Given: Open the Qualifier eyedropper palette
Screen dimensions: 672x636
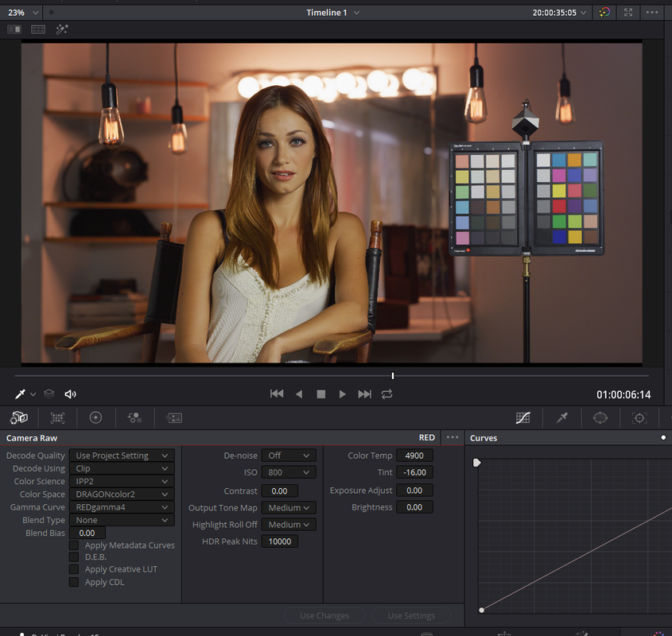Looking at the screenshot, I should coord(562,417).
